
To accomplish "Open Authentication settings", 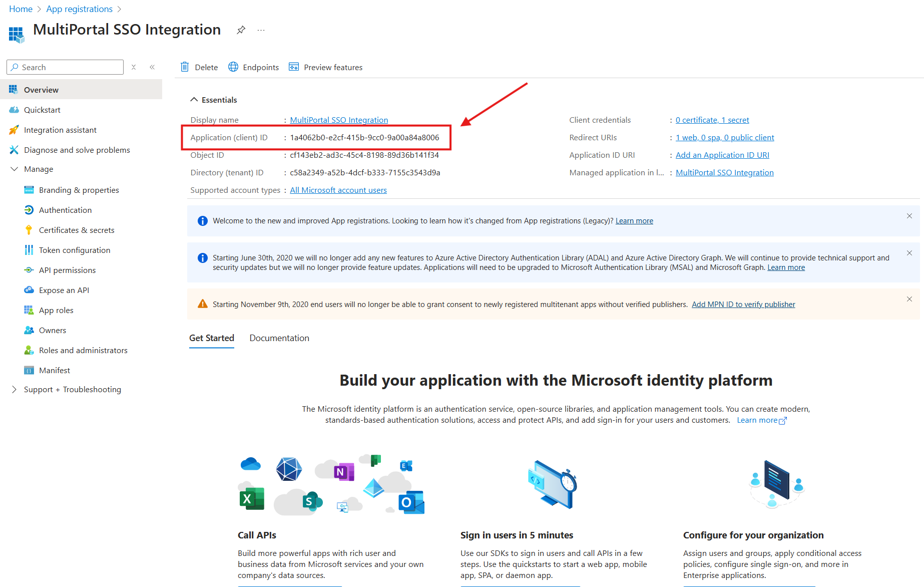I will coord(65,210).
